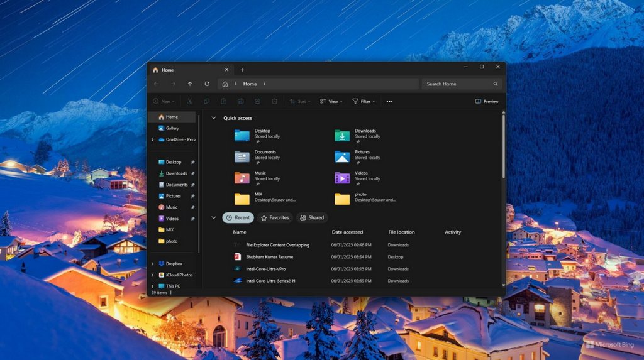Click the Paste toolbar icon
This screenshot has width=644, height=360.
coord(223,101)
